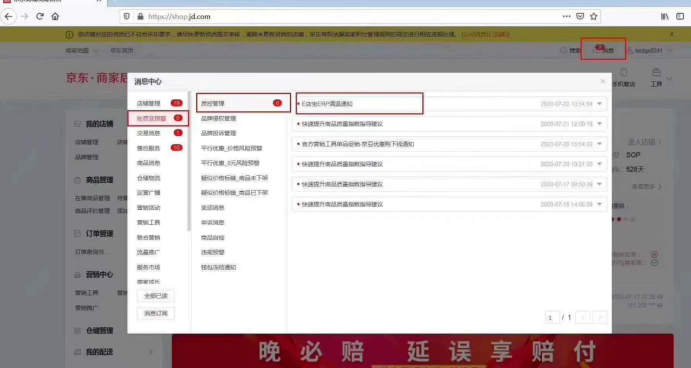The height and width of the screenshot is (368, 691).
Task: Open 官方营销工具单品促销 notice message
Action: coord(358,144)
